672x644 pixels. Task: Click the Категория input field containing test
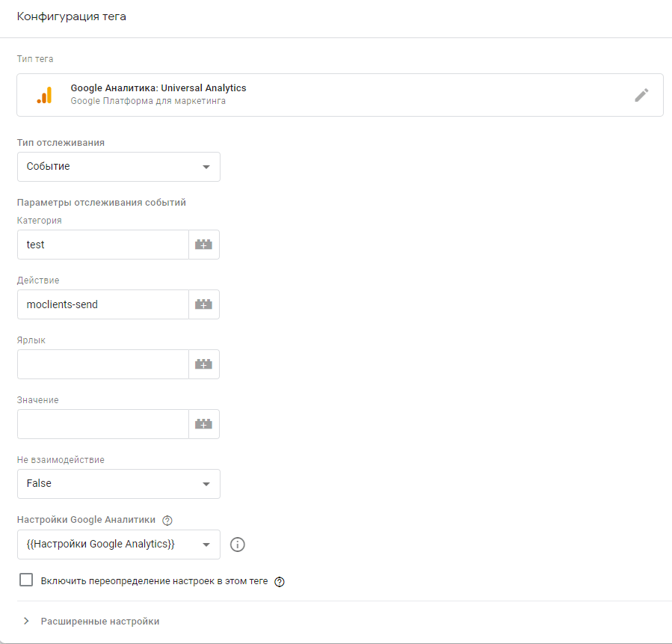(102, 245)
